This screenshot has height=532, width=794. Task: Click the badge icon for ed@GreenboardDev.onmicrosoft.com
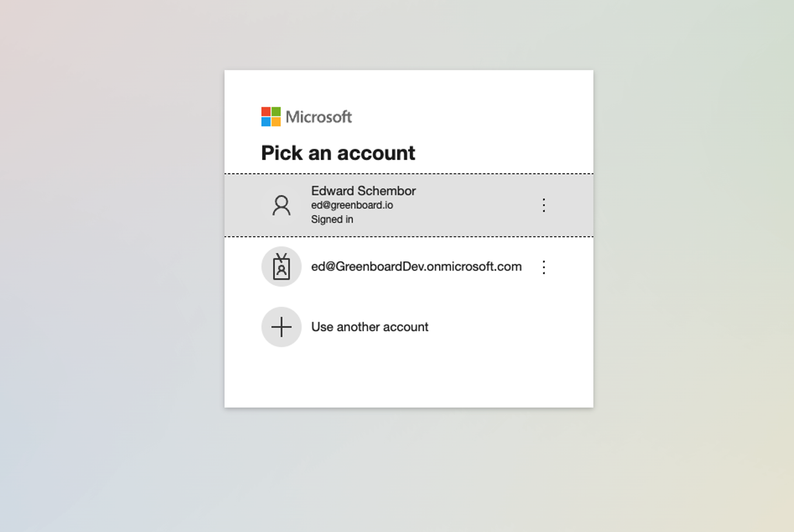click(x=281, y=267)
